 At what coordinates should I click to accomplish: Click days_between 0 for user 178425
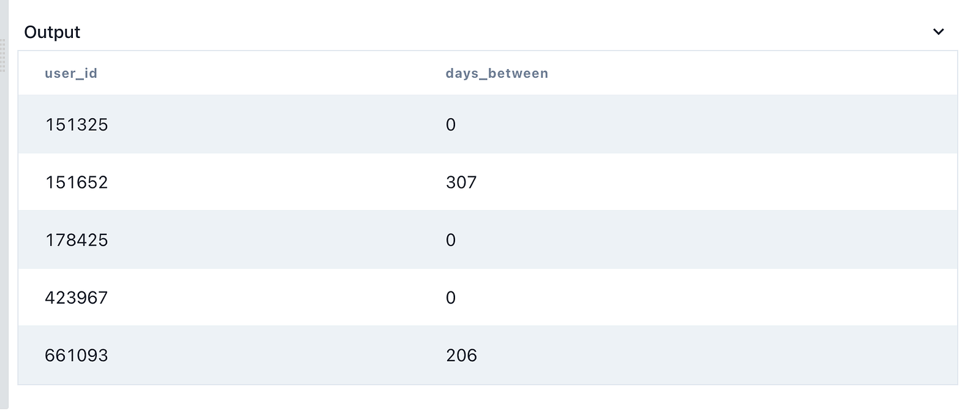tap(451, 240)
